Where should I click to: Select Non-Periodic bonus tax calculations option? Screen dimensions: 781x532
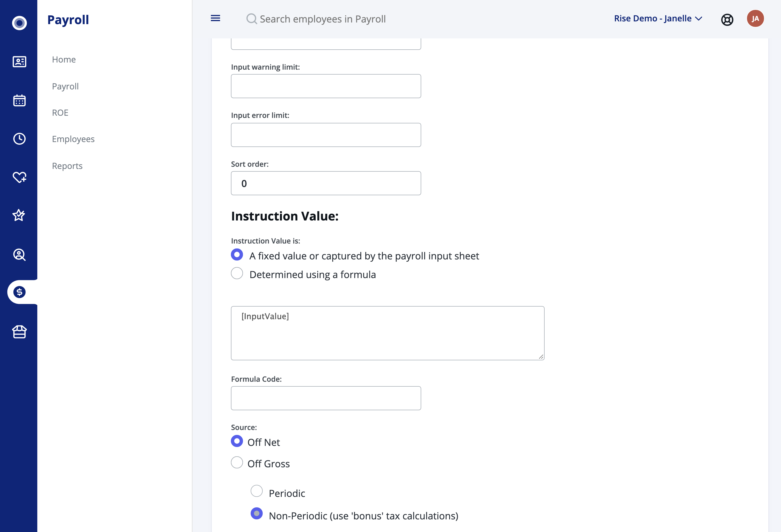click(x=257, y=514)
